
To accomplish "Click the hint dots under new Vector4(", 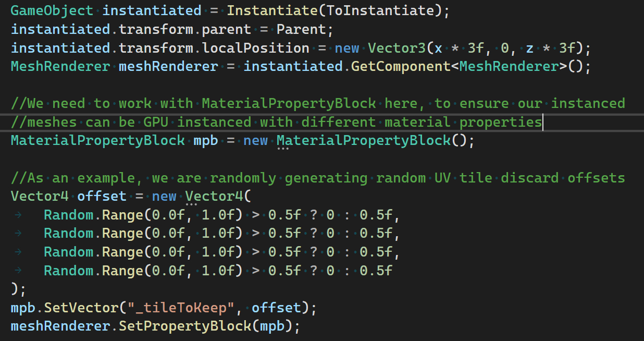I will pyautogui.click(x=192, y=204).
